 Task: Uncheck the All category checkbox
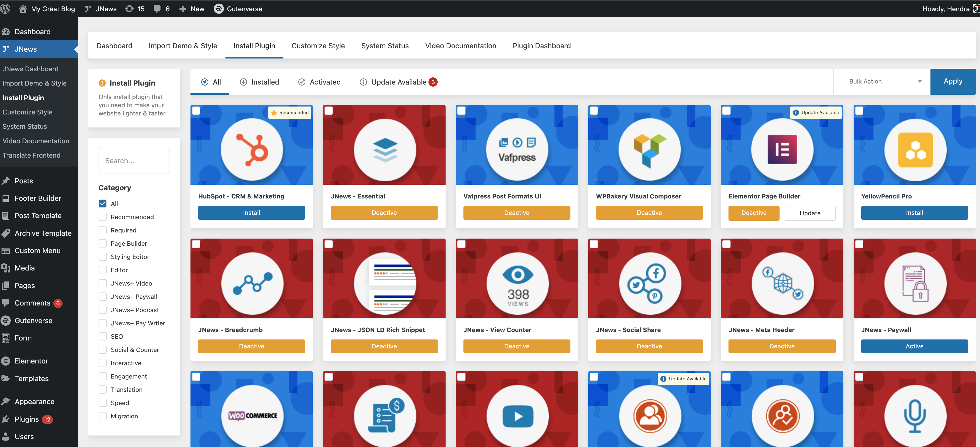point(102,204)
